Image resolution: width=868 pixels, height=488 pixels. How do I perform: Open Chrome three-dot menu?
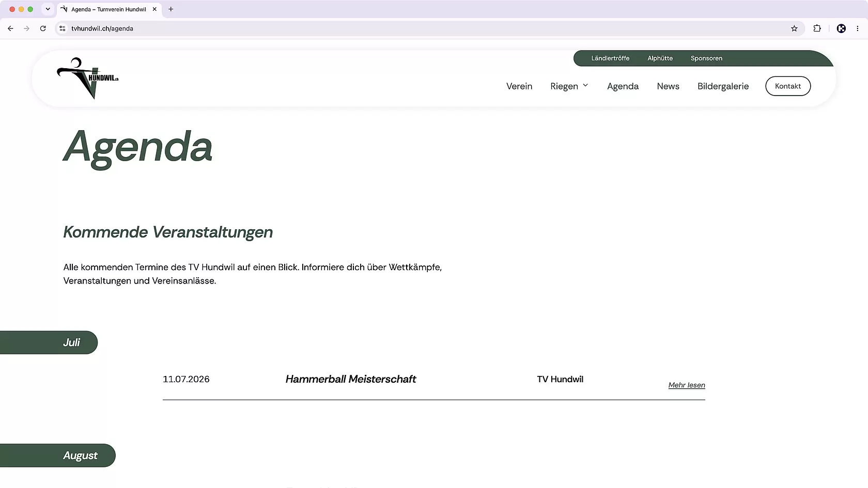pyautogui.click(x=858, y=28)
